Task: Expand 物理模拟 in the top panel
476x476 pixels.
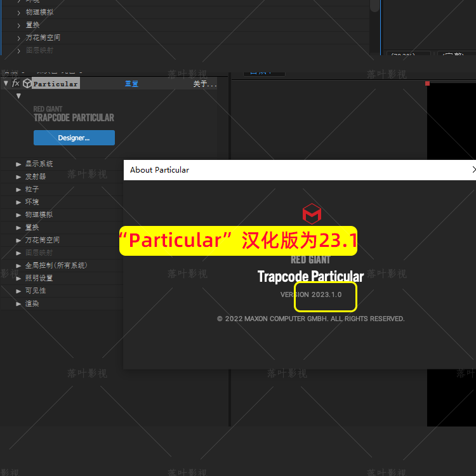Action: tap(19, 13)
